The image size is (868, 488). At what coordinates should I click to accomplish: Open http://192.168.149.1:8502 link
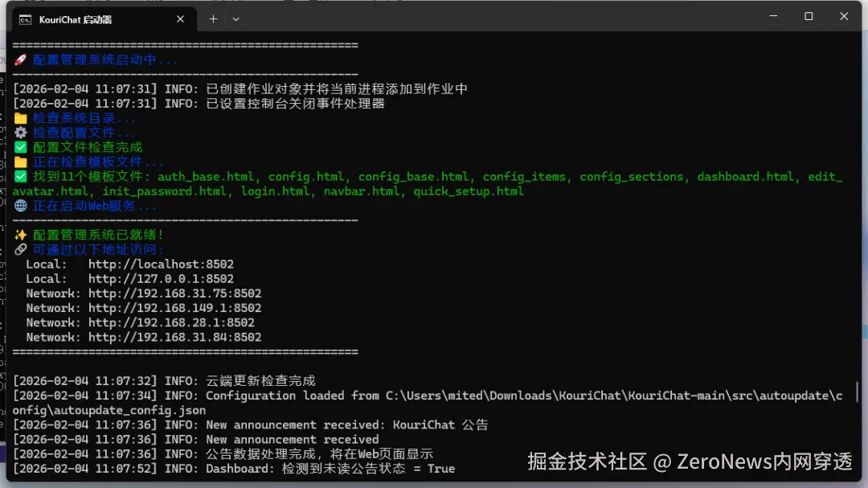pos(175,308)
